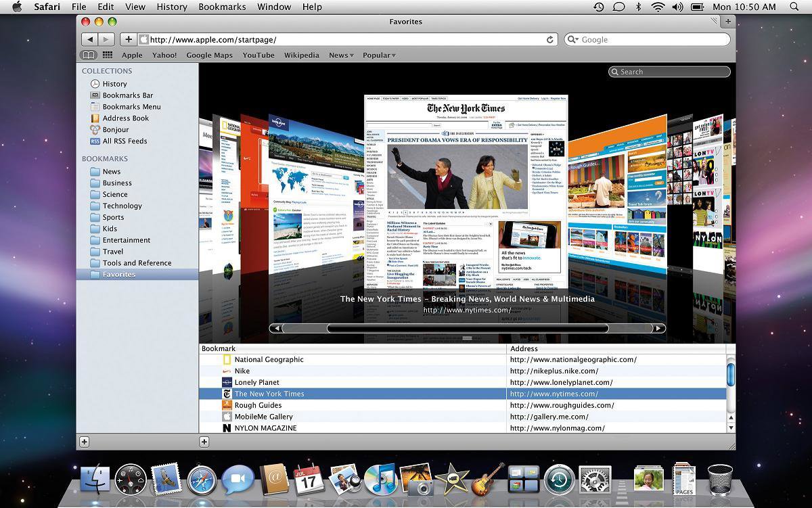
Task: Click the bookmarks Search field
Action: [x=673, y=72]
